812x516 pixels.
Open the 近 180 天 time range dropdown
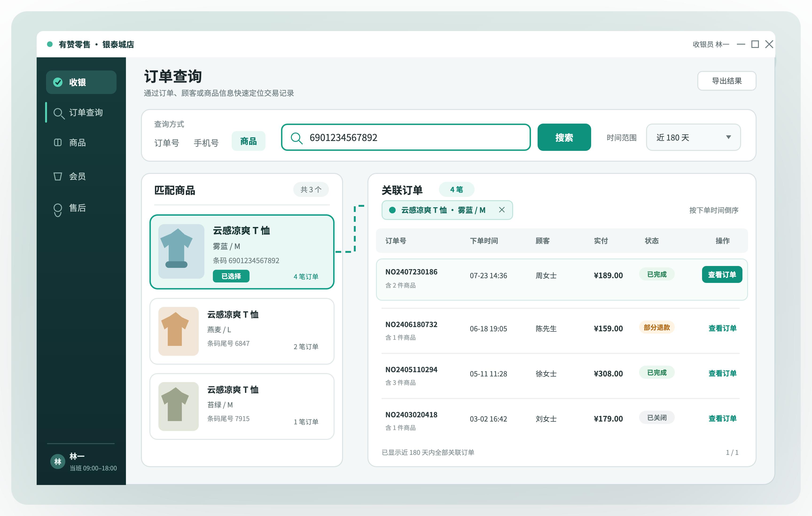click(x=693, y=137)
